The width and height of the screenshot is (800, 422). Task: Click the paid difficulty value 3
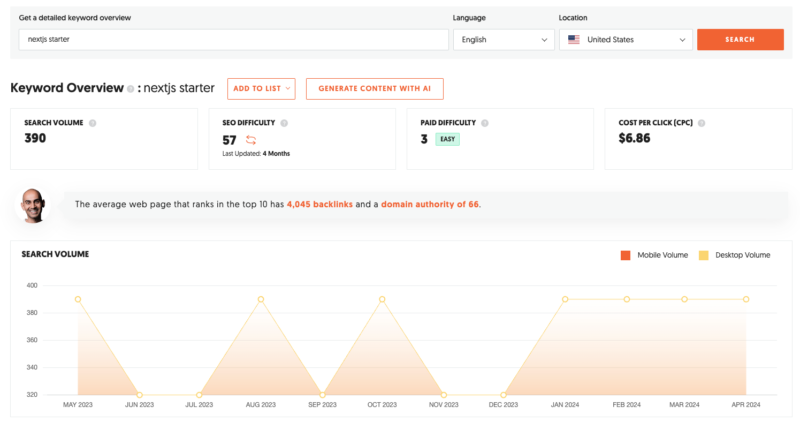(424, 139)
